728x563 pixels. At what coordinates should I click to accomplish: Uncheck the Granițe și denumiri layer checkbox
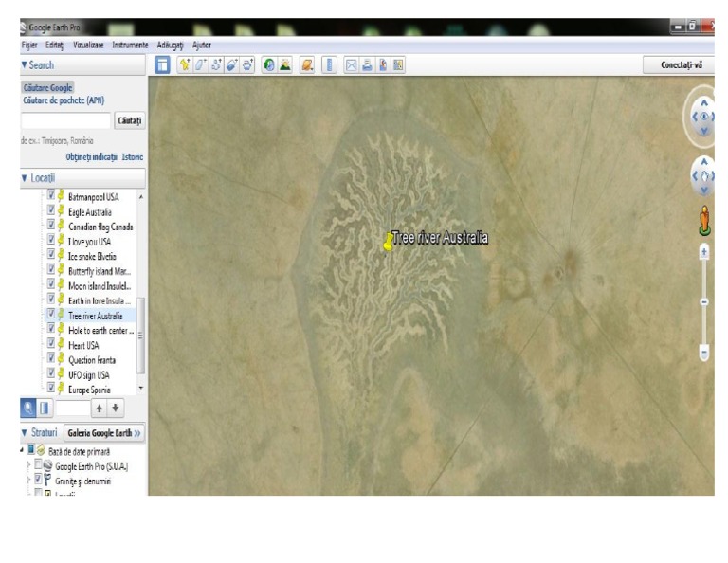(39, 479)
